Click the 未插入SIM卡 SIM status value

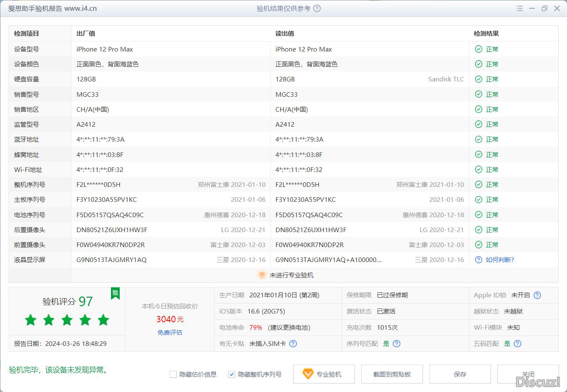(x=268, y=343)
